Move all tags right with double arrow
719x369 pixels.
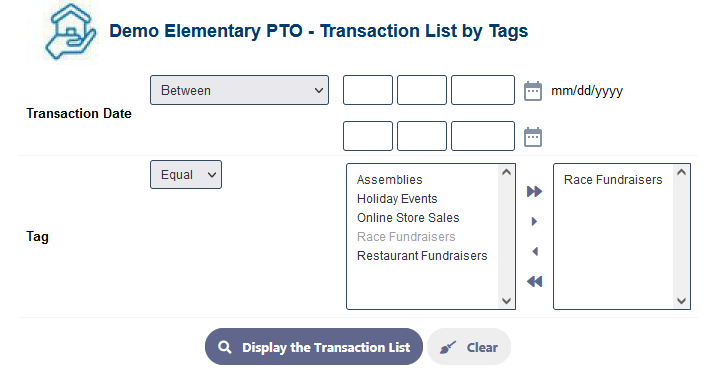(534, 191)
